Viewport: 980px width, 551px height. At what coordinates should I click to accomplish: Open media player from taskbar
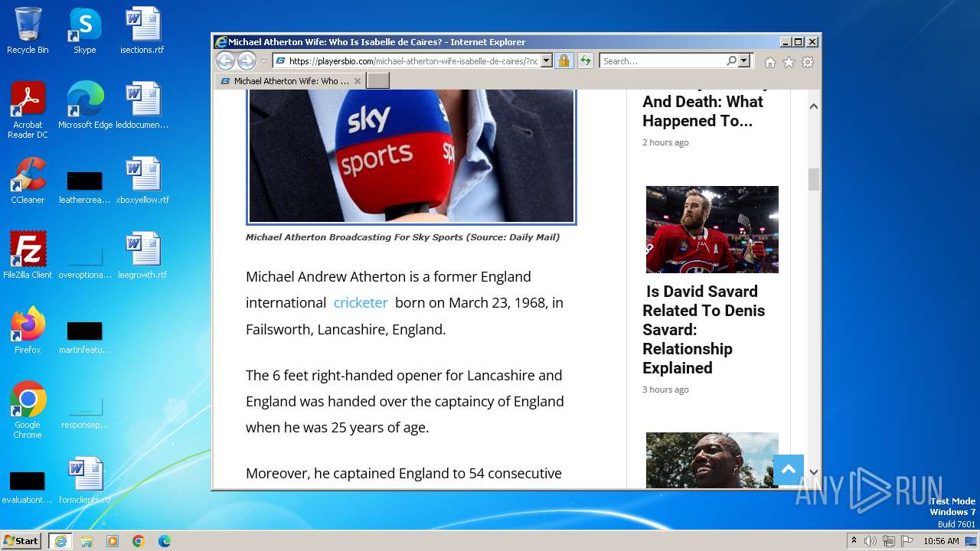point(113,541)
